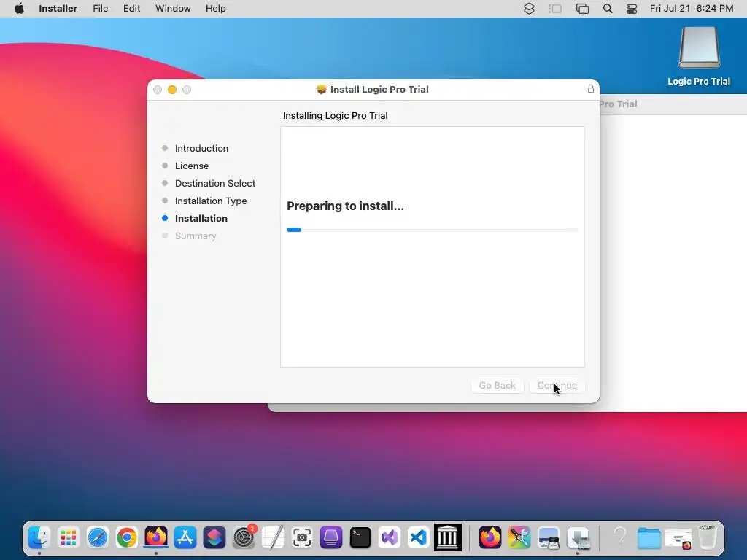Select the Installation step in sidebar
747x560 pixels.
coord(201,218)
